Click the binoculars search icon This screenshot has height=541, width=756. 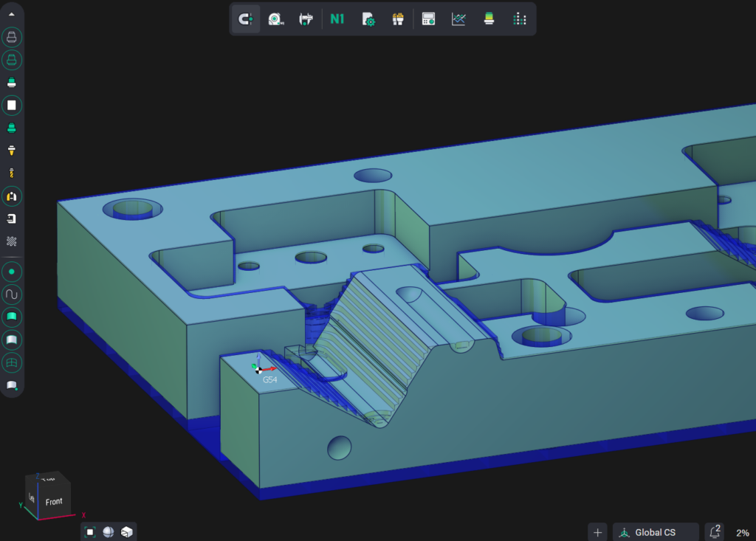[398, 19]
